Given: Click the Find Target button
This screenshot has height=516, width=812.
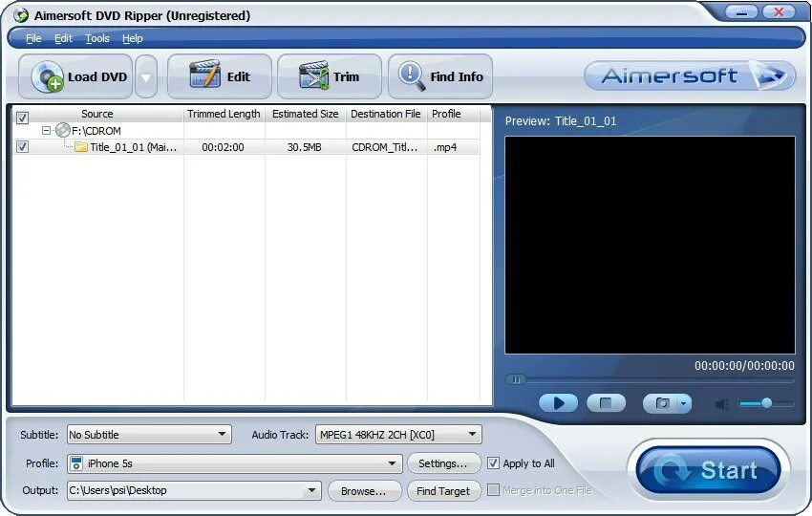Looking at the screenshot, I should coord(443,490).
